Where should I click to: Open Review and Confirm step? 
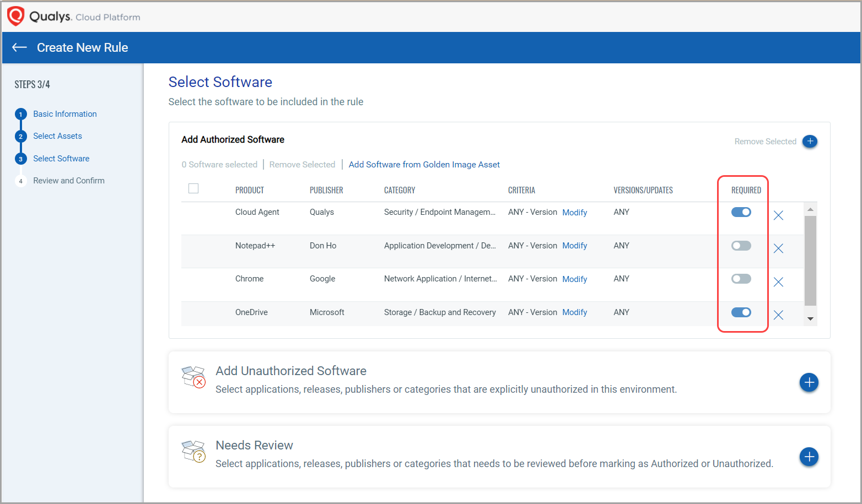pos(69,181)
